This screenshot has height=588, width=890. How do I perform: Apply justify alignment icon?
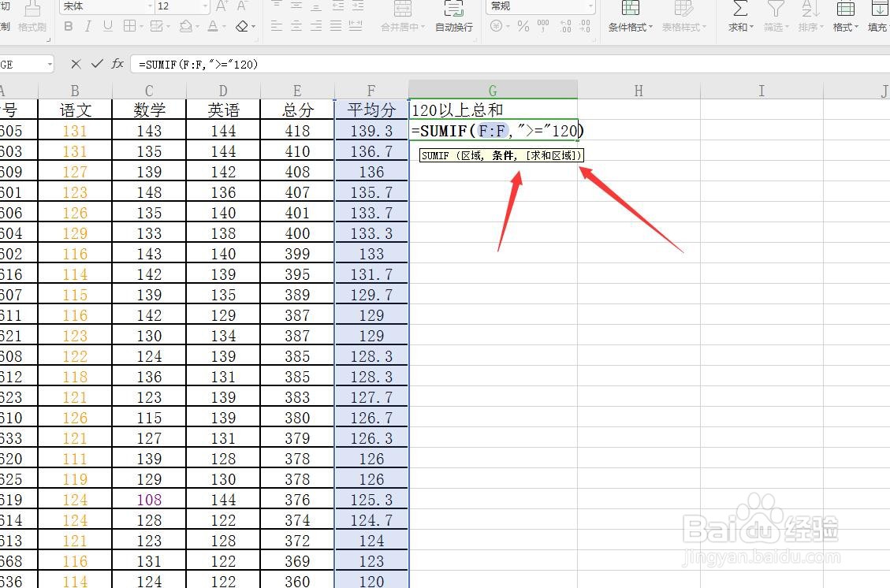pos(336,26)
